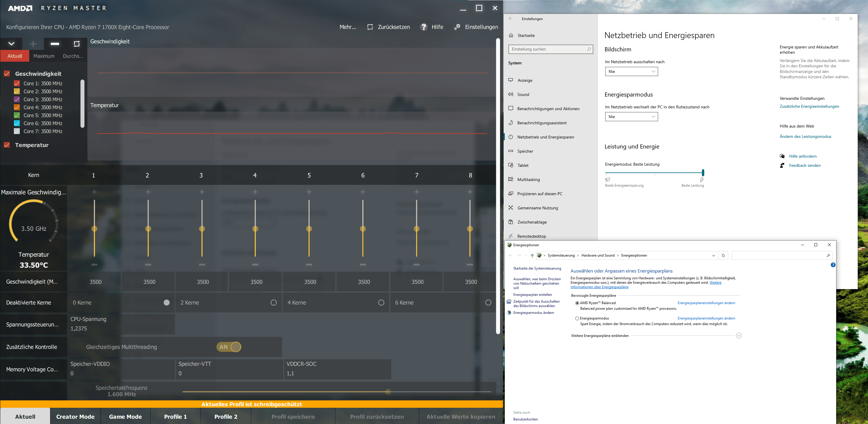Open Bildschirm ausschalten nach dropdown

pyautogui.click(x=631, y=71)
